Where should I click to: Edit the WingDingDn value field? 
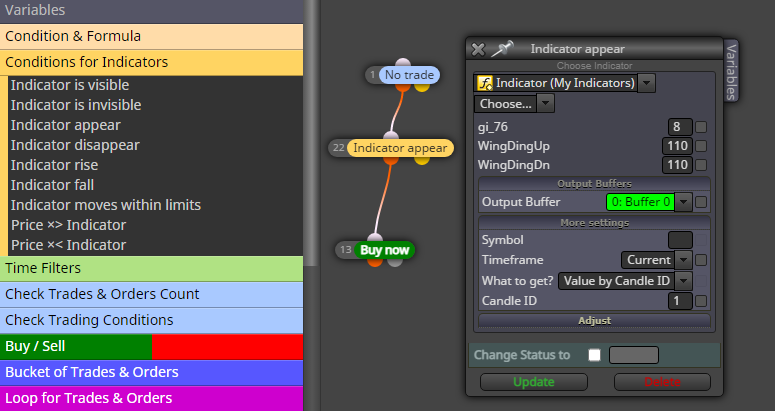[677, 164]
